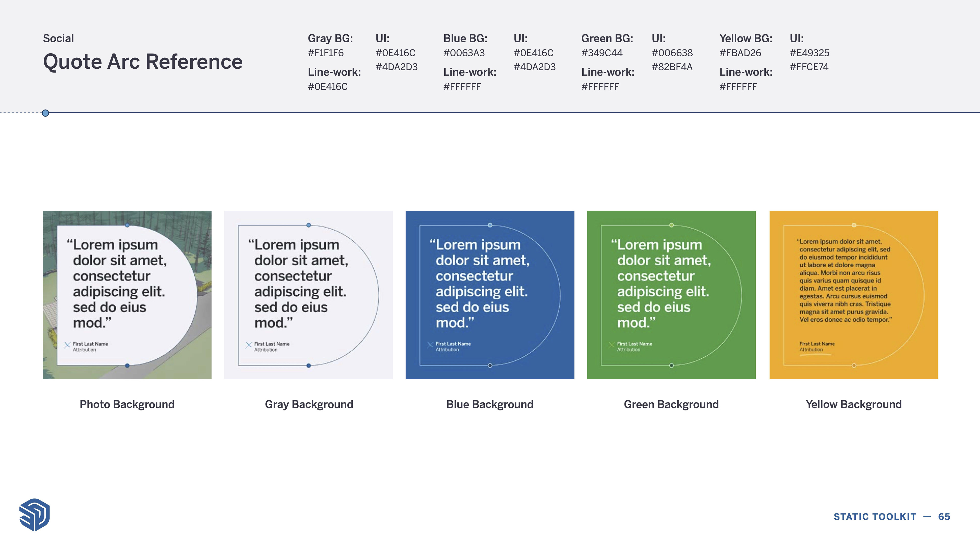Click the top arc endpoint on the blue card

(x=490, y=225)
